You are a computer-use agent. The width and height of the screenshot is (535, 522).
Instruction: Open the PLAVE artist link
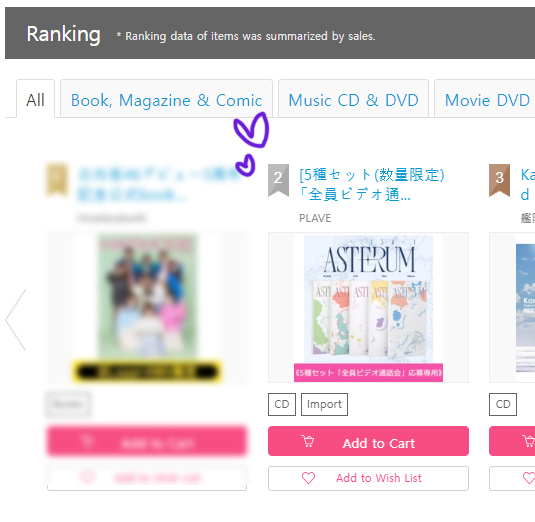coord(315,218)
